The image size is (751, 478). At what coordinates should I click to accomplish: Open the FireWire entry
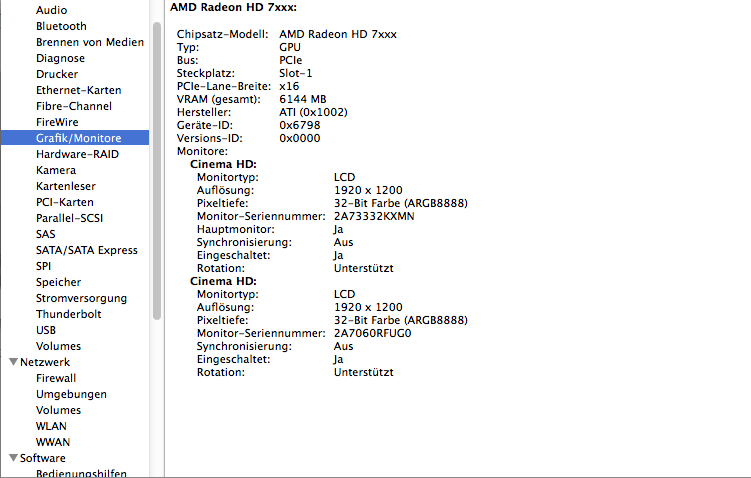(57, 122)
